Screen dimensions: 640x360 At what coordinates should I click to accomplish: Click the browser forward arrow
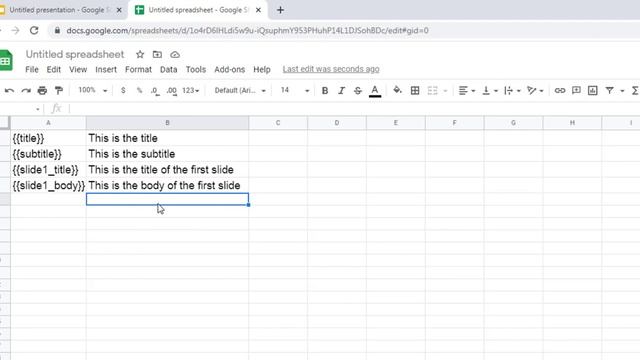coord(15,30)
